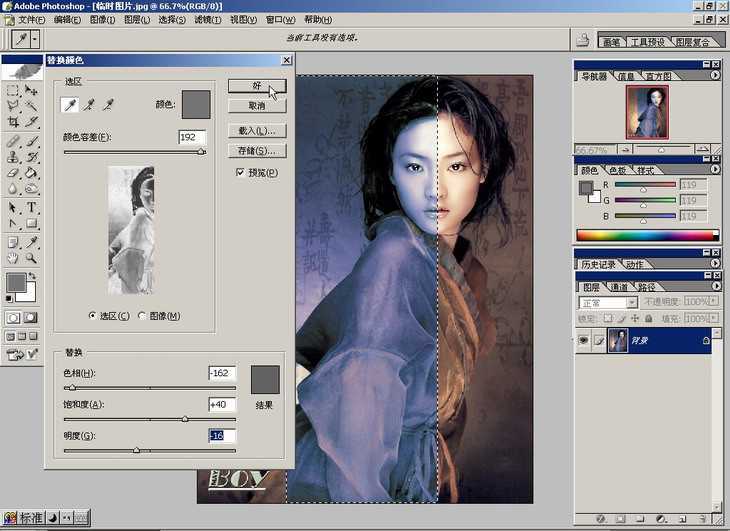Toggle the 预览(P) preview checkbox
This screenshot has height=531, width=730.
tap(240, 173)
